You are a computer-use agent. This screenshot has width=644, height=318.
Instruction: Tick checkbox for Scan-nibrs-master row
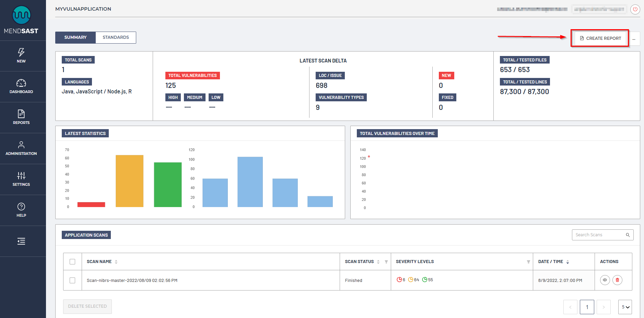pos(72,280)
